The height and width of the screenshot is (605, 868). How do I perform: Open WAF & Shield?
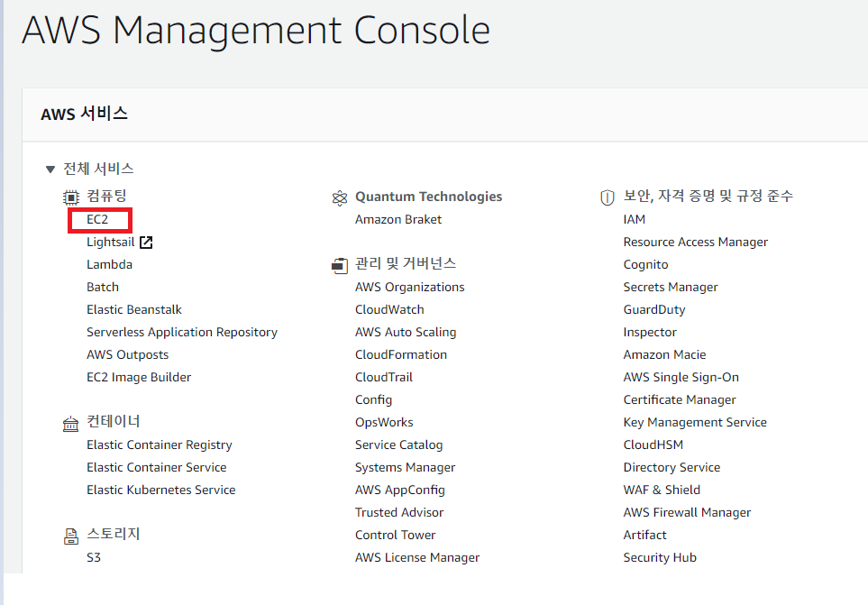662,490
